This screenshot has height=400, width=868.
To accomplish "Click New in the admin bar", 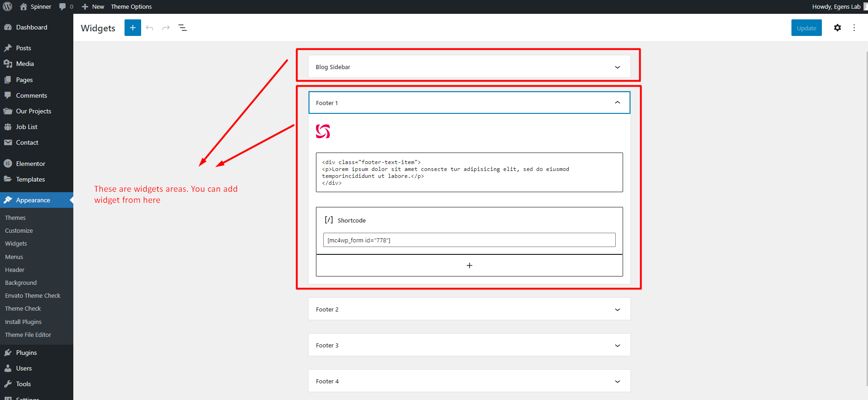I will pyautogui.click(x=93, y=6).
